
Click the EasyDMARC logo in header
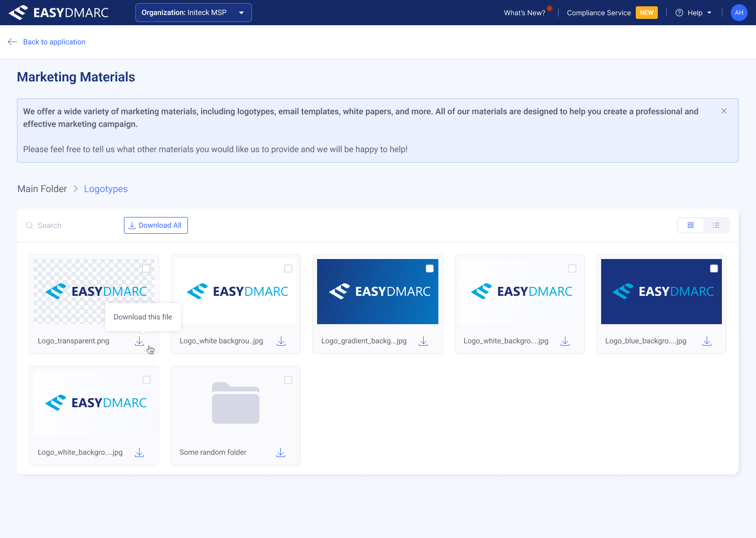tap(59, 13)
